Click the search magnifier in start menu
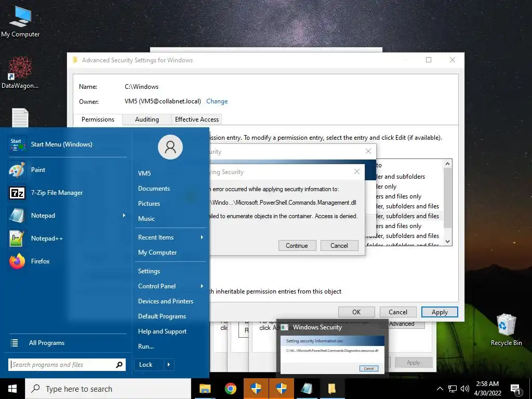Viewport: 532px width, 399px height. pos(119,365)
